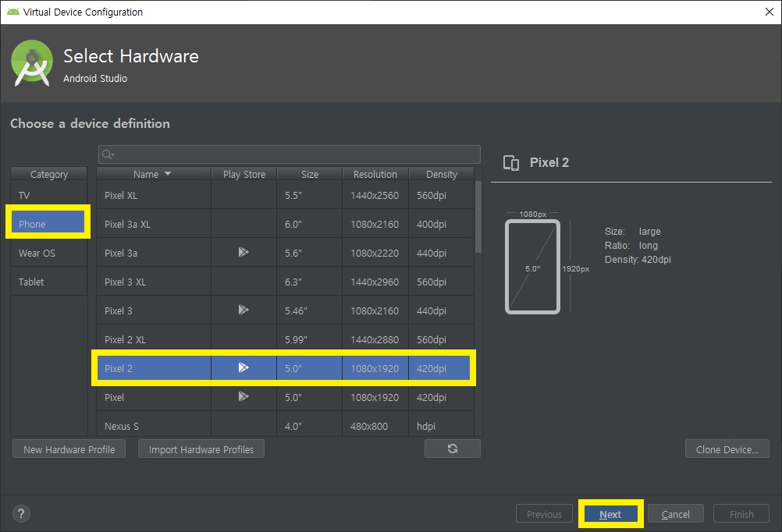782x532 pixels.
Task: Select the Pixel 3 device name
Action: coord(118,310)
